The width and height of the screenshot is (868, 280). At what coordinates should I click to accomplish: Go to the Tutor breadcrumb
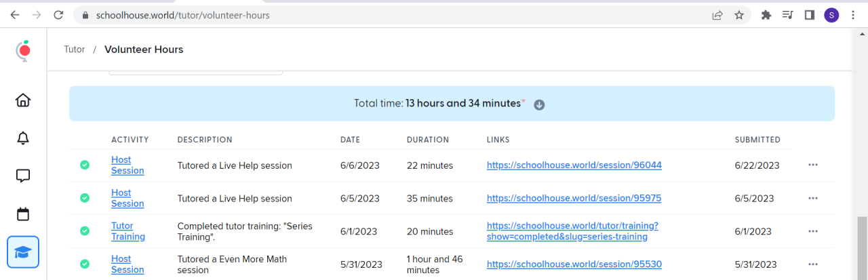pyautogui.click(x=75, y=49)
